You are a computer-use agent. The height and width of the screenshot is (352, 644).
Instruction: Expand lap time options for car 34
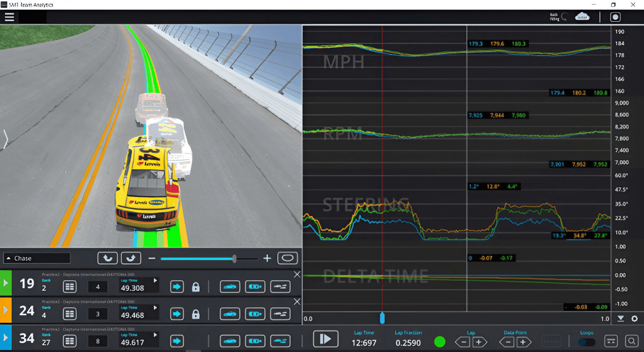(155, 335)
